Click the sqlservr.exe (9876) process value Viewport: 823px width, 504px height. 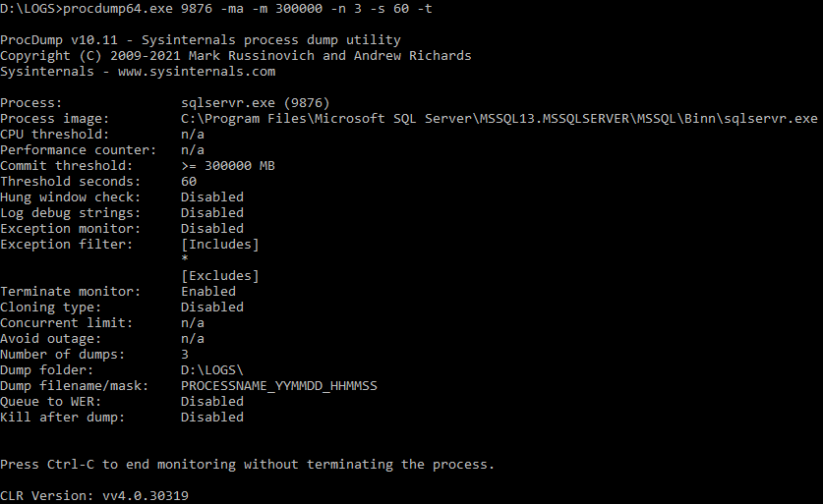pyautogui.click(x=255, y=103)
